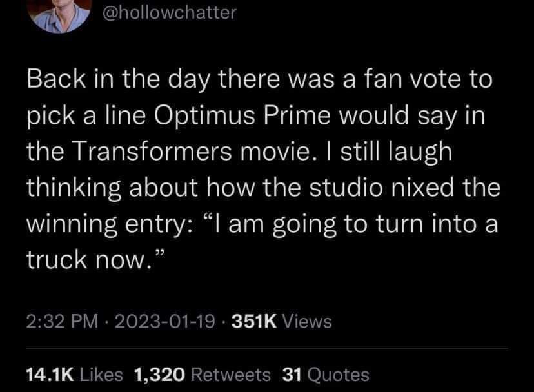The width and height of the screenshot is (534, 392).
Task: Click the word Views
Action: [x=308, y=320]
